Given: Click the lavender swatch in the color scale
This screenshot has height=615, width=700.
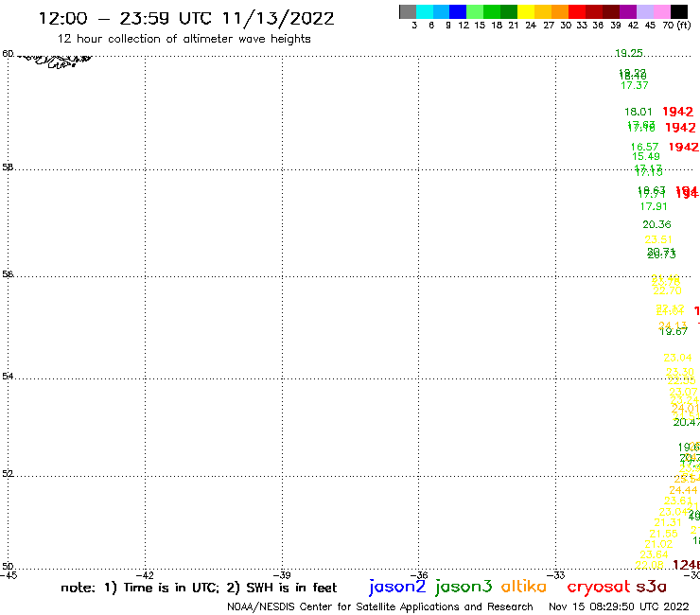Looking at the screenshot, I should point(644,11).
